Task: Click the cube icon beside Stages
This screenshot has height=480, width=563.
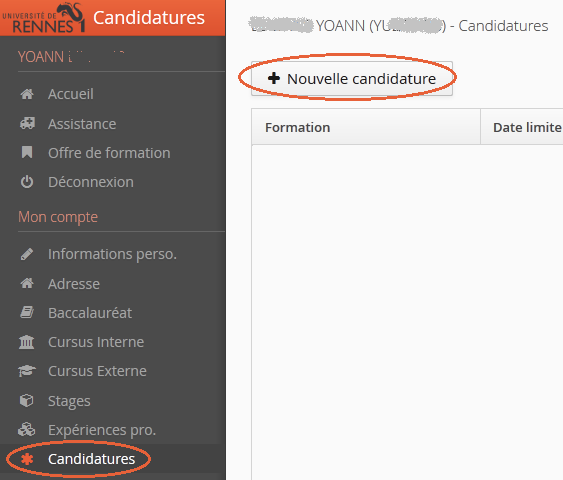Action: [x=27, y=400]
